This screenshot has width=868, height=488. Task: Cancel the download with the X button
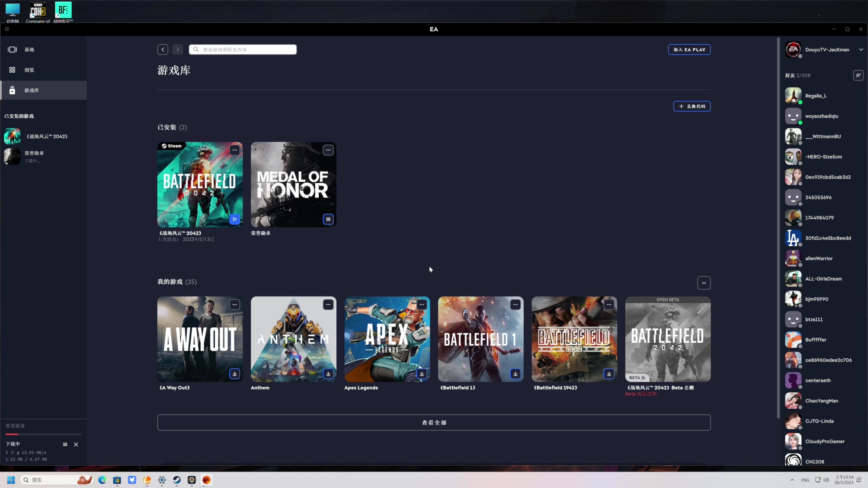point(76,444)
